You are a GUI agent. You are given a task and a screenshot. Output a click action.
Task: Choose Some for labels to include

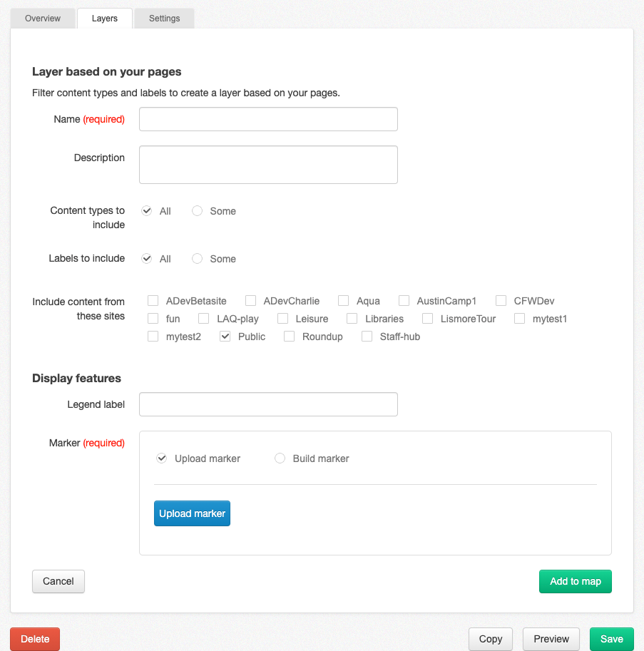[x=197, y=259]
